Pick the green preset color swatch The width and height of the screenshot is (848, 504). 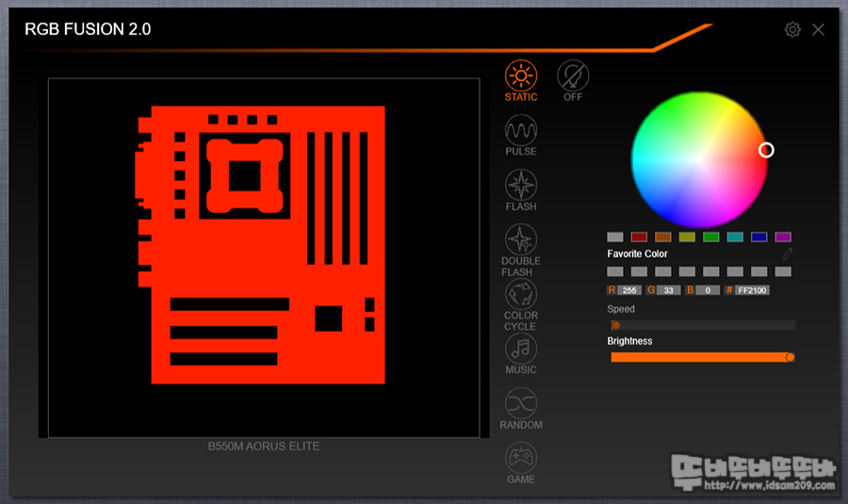pos(710,236)
